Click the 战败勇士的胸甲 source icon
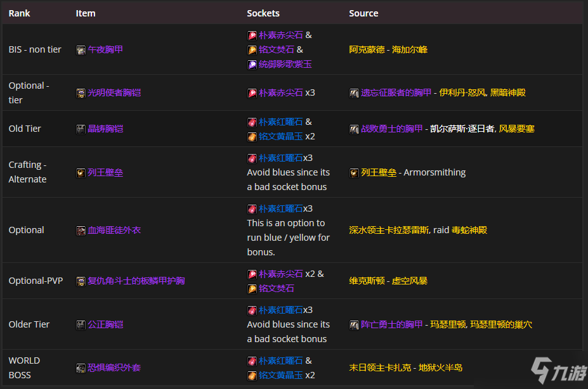The width and height of the screenshot is (588, 389). (354, 129)
